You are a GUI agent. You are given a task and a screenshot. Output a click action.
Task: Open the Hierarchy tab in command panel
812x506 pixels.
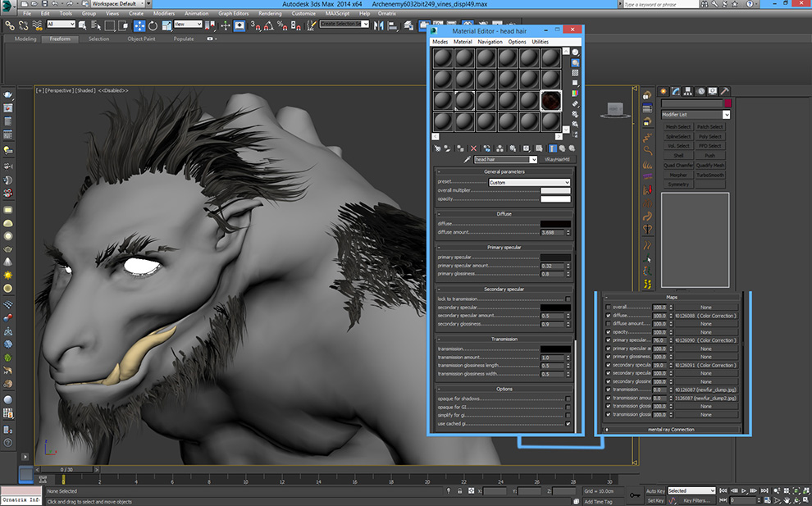[688, 91]
